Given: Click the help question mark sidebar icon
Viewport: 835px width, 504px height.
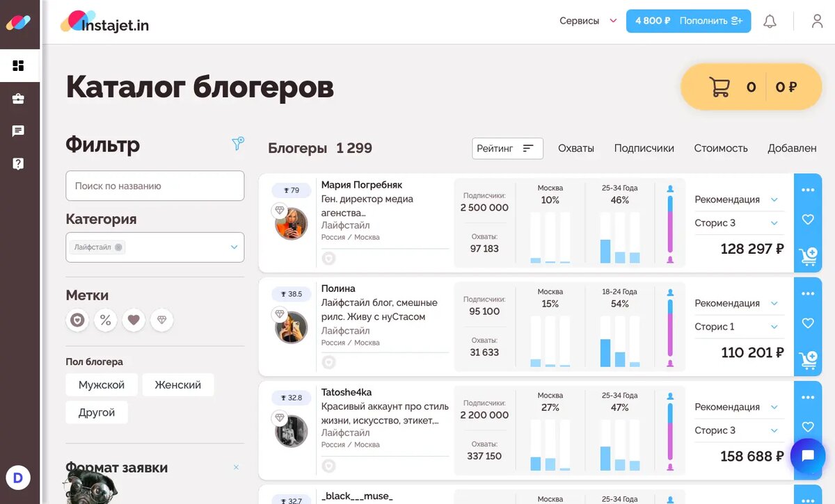Looking at the screenshot, I should [19, 163].
